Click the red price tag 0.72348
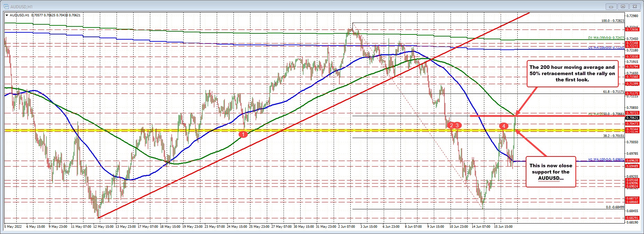The height and width of the screenshot is (234, 644). coord(632,43)
